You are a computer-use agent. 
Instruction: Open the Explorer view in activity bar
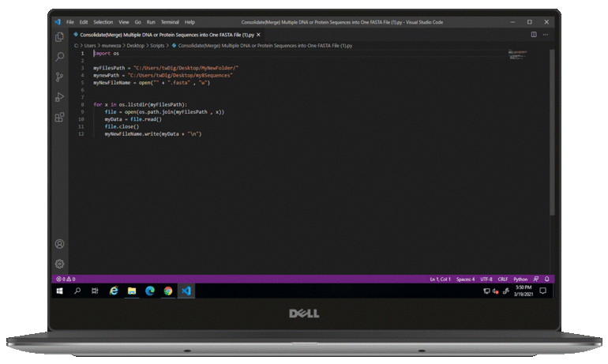pyautogui.click(x=60, y=37)
